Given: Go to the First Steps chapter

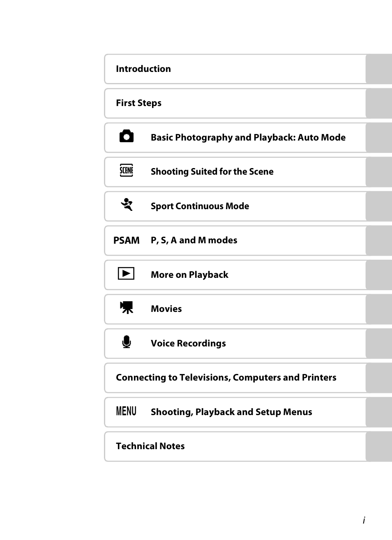Looking at the screenshot, I should coord(138,103).
